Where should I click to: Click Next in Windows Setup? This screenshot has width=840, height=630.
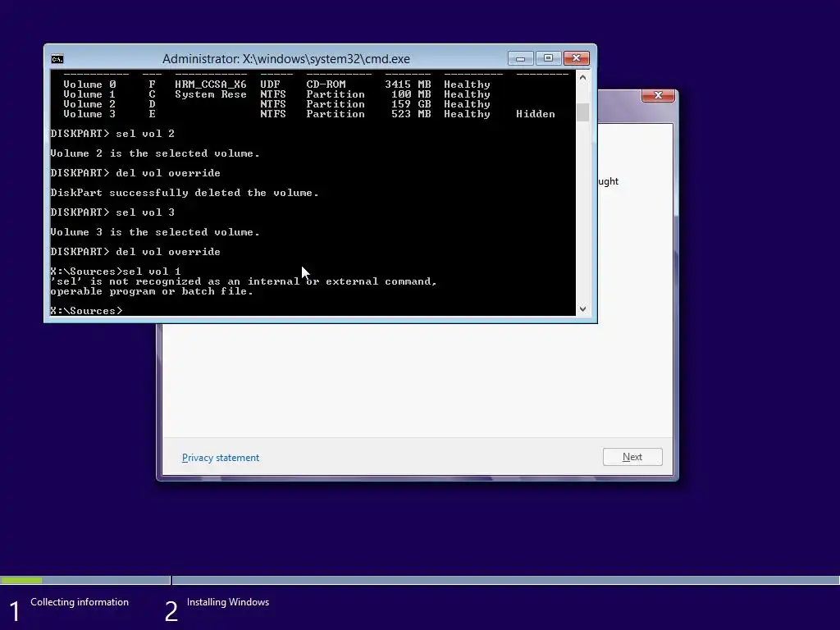(x=632, y=457)
